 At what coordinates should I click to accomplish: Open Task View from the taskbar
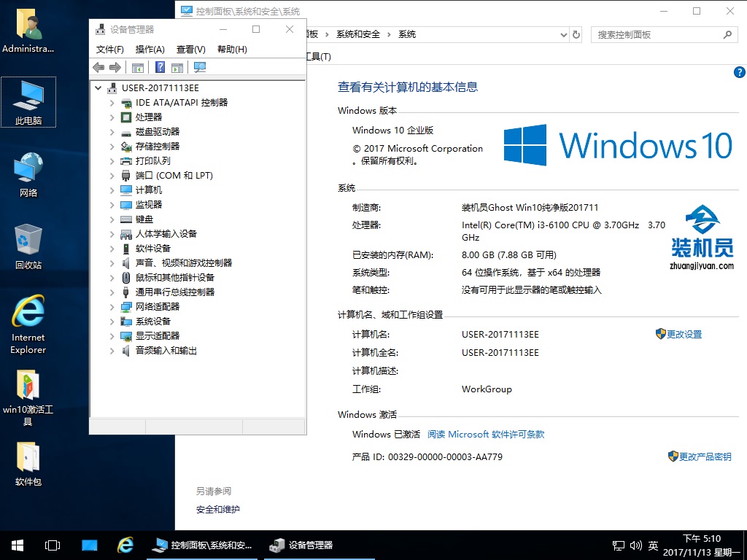[x=53, y=545]
